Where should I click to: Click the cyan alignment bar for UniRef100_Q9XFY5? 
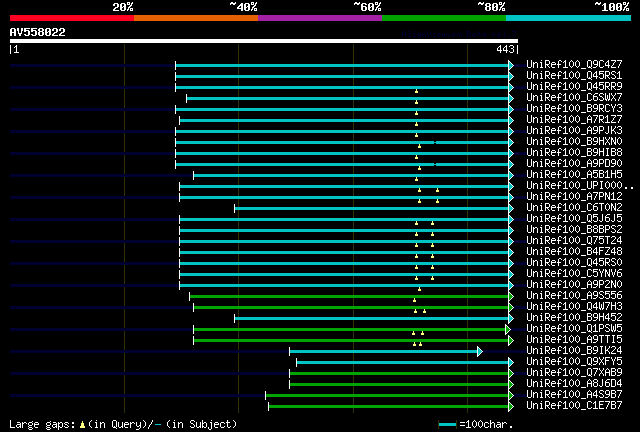(402, 363)
